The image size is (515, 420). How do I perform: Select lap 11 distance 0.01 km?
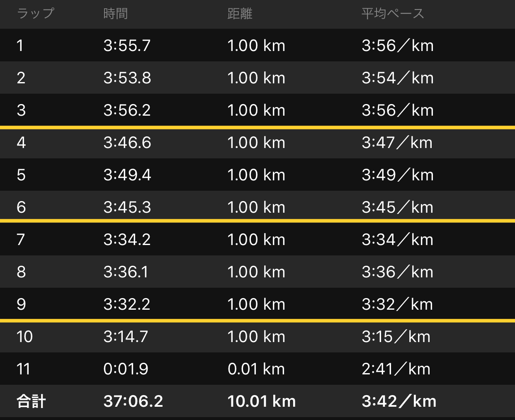click(x=256, y=369)
